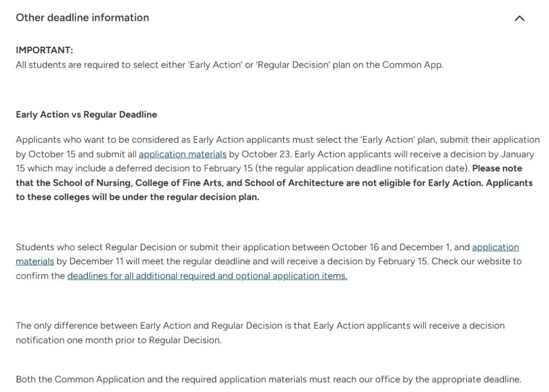Viewport: 549px width, 392px height.
Task: Click the bold 'Please note' text
Action: [497, 168]
